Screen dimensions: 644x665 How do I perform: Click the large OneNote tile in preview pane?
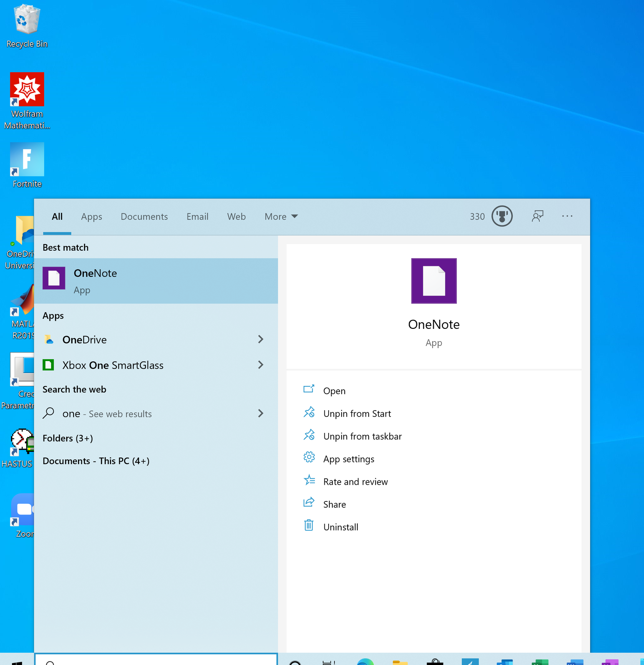coord(434,281)
